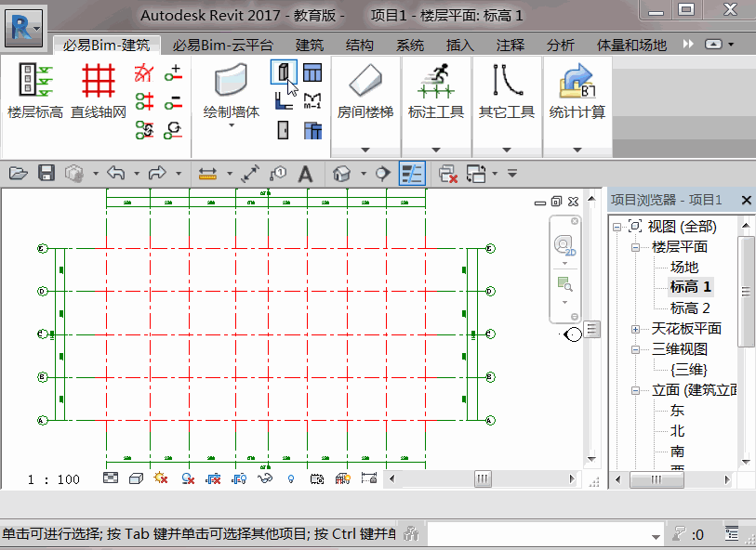Open the 建筑 ribbon tab
The image size is (756, 550).
click(x=310, y=46)
